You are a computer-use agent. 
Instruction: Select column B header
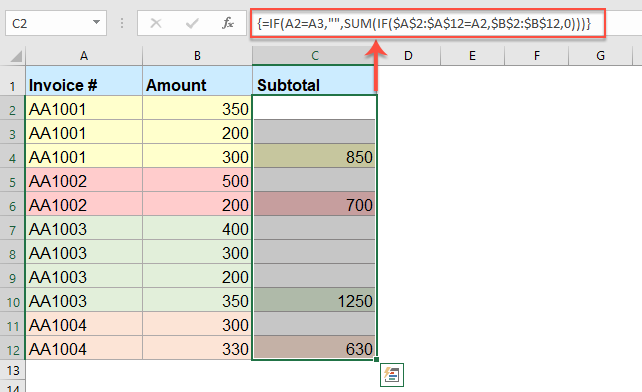click(197, 56)
